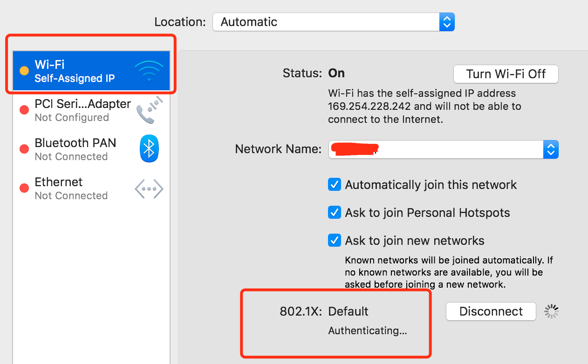Click the yellow status dot next to Wi-Fi

click(25, 71)
